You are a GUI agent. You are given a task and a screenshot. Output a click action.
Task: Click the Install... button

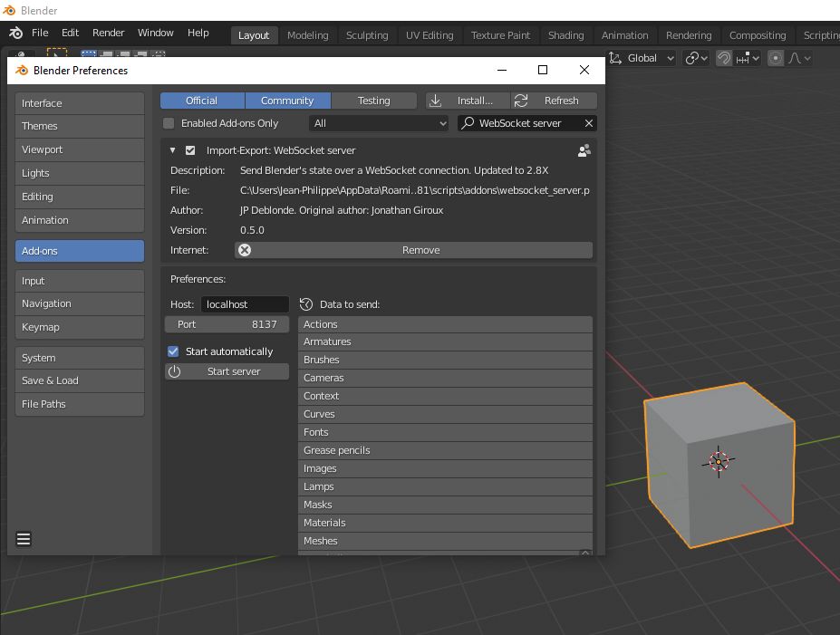pos(468,101)
